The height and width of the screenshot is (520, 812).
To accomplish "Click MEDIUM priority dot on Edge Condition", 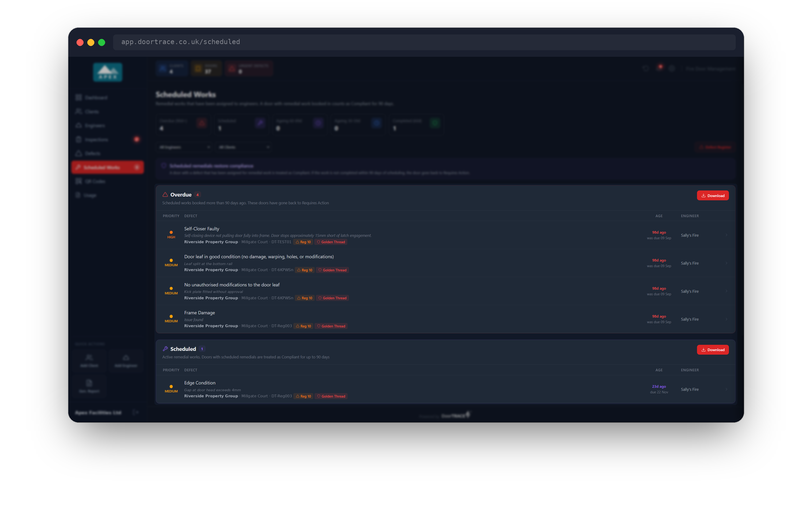I will click(171, 386).
